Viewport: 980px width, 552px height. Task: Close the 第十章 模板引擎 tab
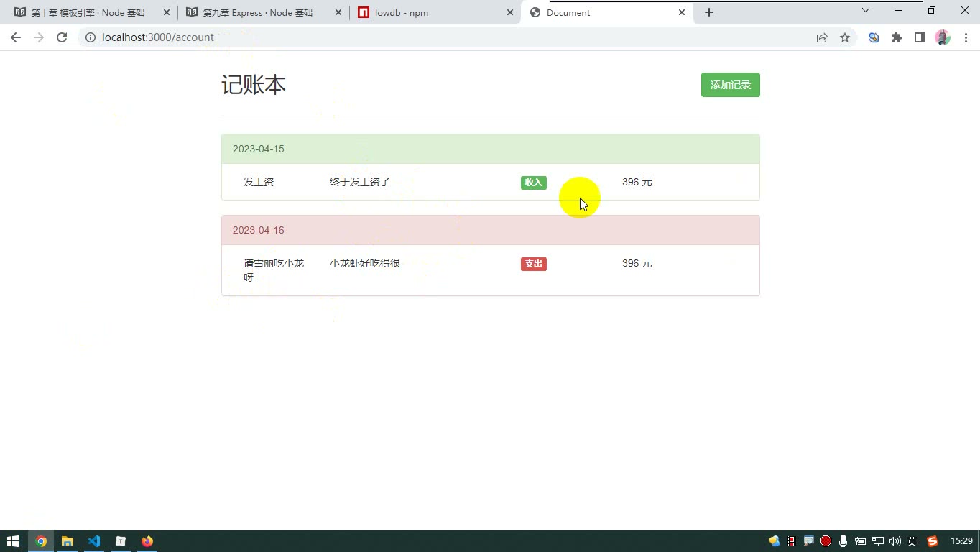point(167,12)
